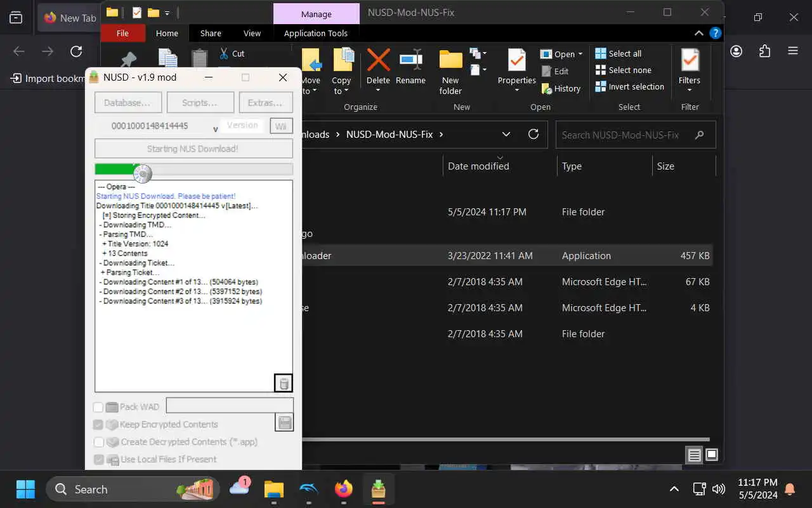Toggle the Keep Encrypted Contents checkbox
The image size is (812, 508).
point(98,424)
